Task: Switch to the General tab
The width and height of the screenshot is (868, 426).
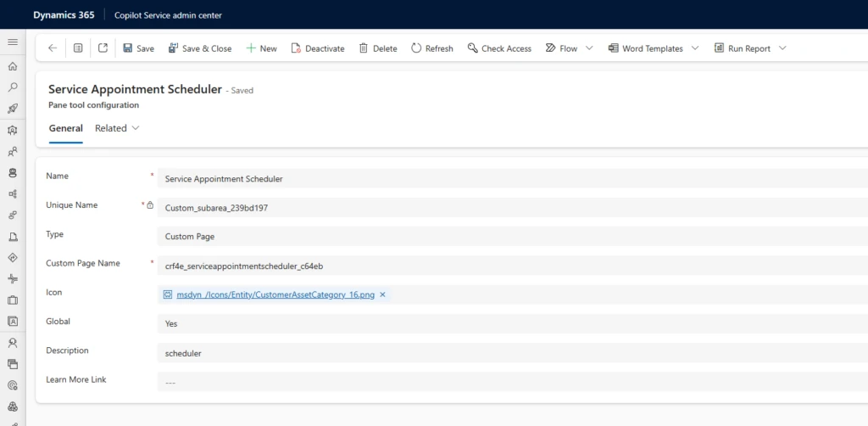Action: click(66, 128)
